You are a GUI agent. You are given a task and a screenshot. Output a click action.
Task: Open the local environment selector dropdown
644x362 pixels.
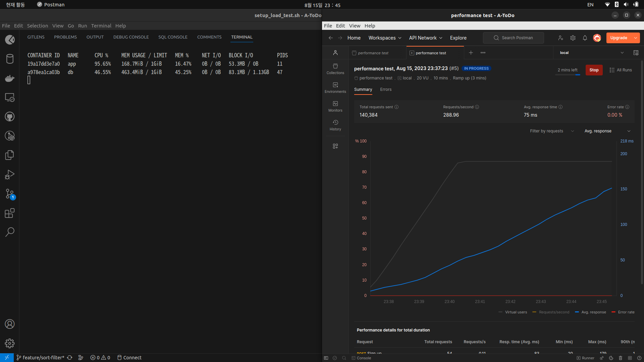coord(592,53)
